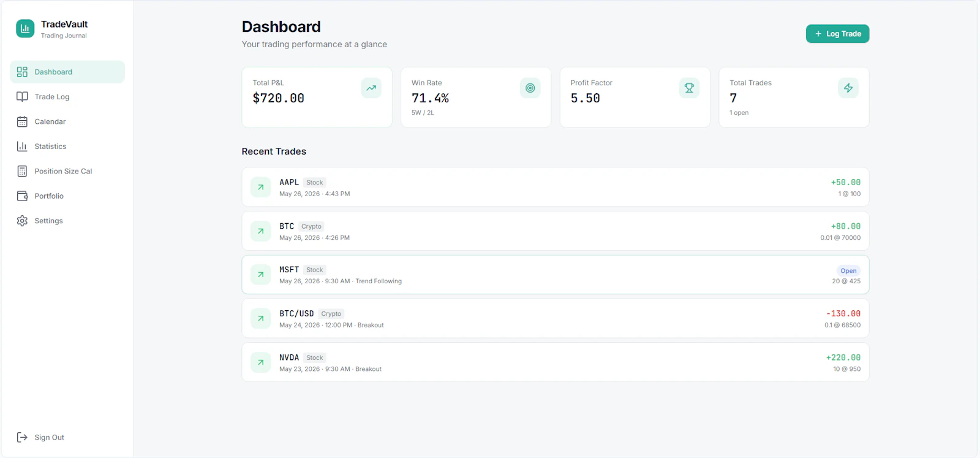Click the Recent Trades heading

274,151
